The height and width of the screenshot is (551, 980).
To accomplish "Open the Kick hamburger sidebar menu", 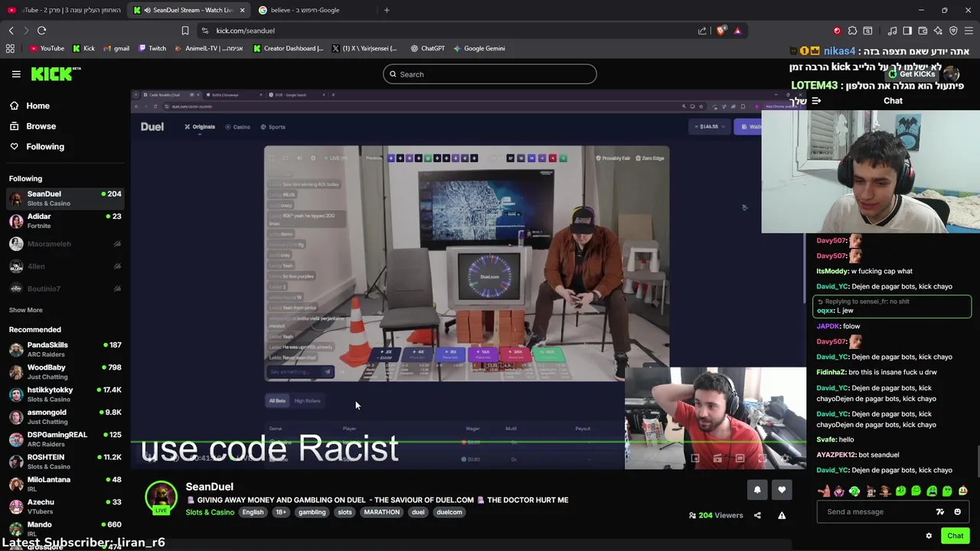I will click(x=16, y=74).
